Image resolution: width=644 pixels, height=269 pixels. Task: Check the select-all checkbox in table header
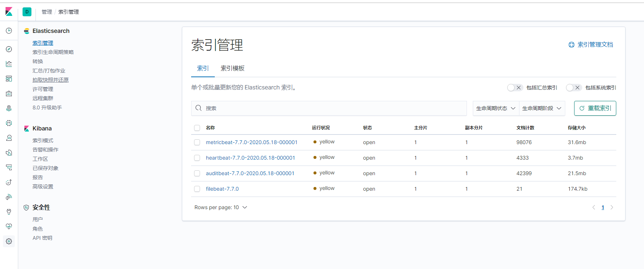tap(197, 128)
